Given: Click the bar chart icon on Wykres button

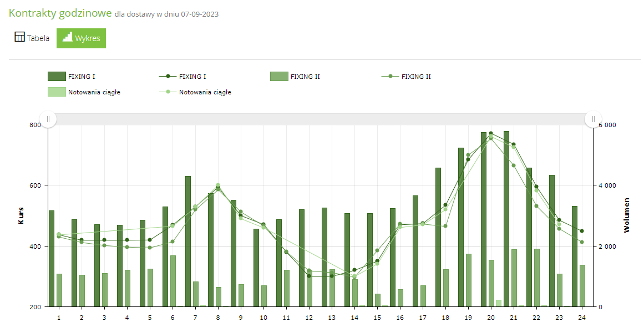Looking at the screenshot, I should (x=67, y=37).
